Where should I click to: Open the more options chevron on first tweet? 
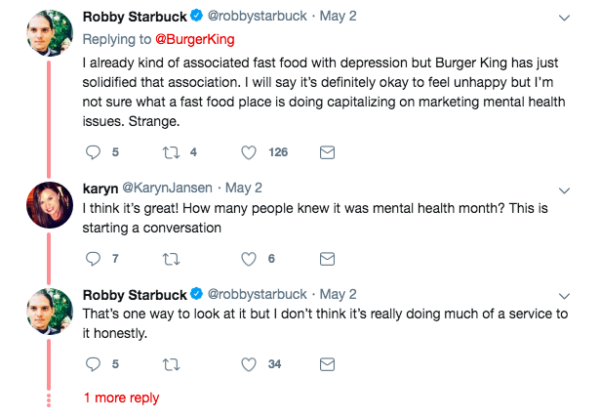pos(564,18)
